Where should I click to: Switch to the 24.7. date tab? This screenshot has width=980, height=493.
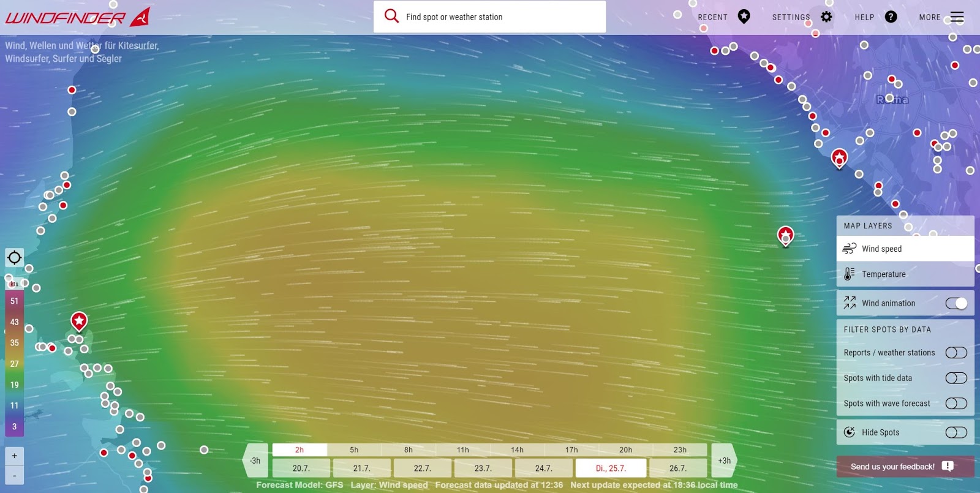click(x=544, y=468)
